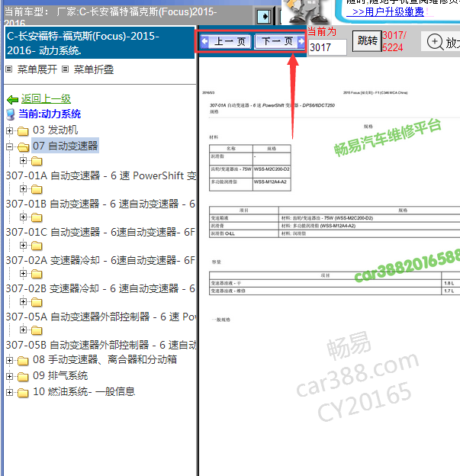Select 08 手动变速器、离合器和分动箱 item
460x476 pixels.
tap(105, 360)
